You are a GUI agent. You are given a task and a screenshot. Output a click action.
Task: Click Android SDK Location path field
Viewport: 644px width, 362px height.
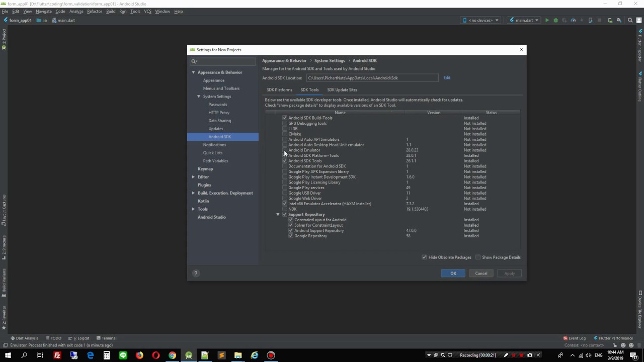(372, 78)
